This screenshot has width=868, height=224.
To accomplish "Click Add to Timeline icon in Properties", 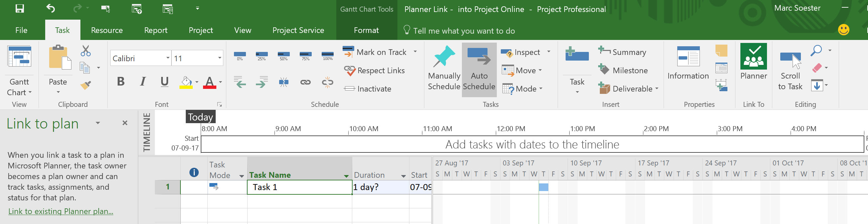I will point(721,85).
